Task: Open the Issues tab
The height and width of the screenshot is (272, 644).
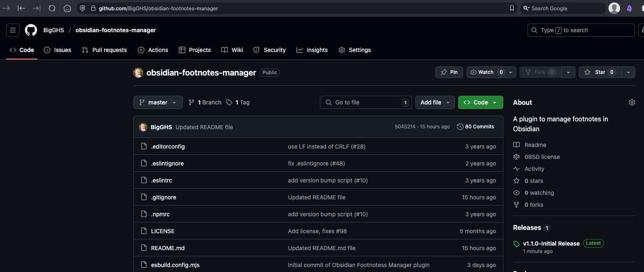Action: [x=57, y=50]
